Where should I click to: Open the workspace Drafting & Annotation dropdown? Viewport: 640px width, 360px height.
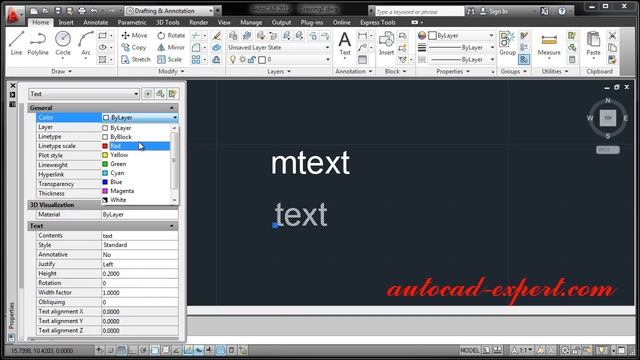click(x=169, y=11)
